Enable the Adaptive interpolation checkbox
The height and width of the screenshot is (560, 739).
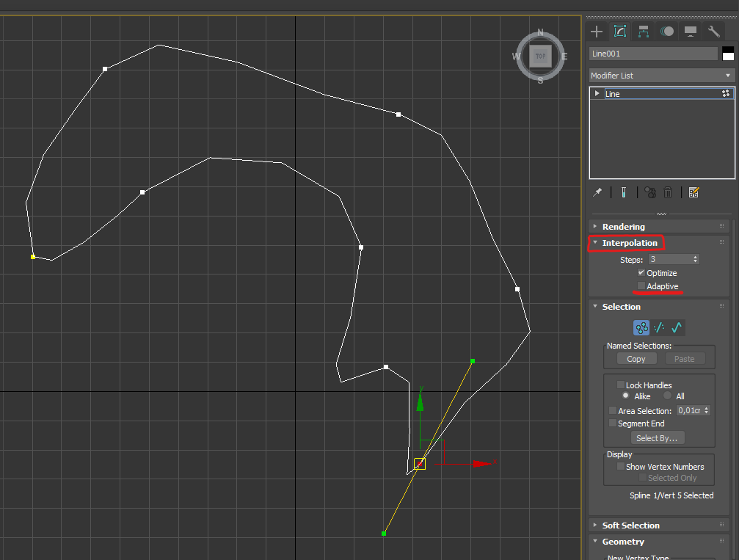pos(641,286)
